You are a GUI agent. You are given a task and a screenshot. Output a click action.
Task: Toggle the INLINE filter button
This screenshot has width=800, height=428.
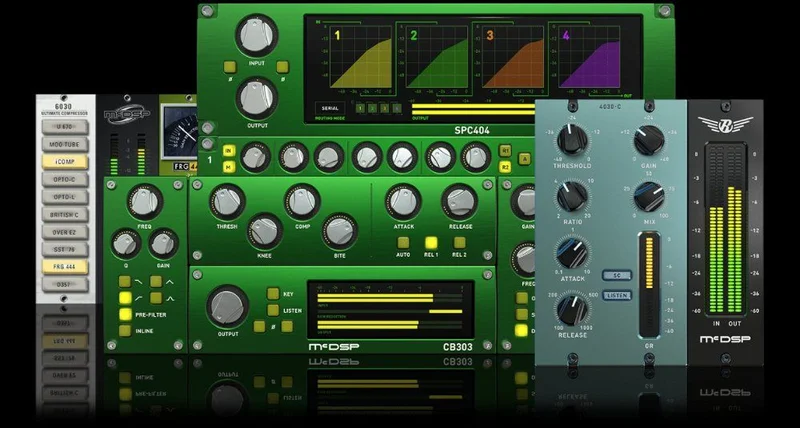125,331
